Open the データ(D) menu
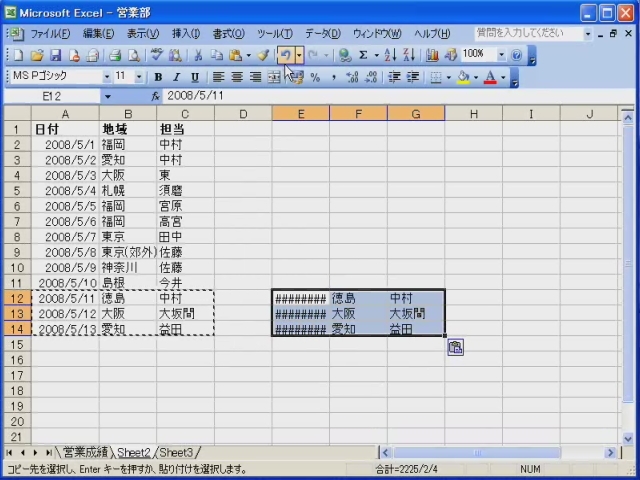 coord(322,34)
